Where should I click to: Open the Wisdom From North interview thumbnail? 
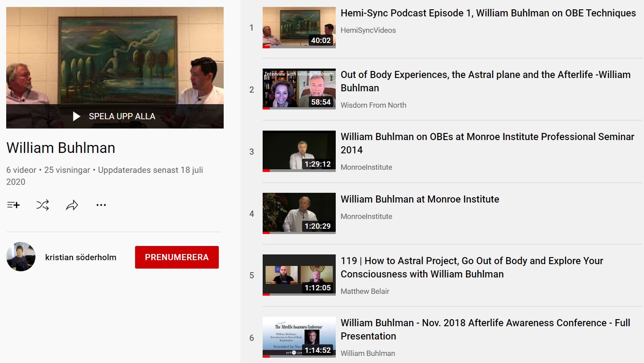[x=299, y=89]
